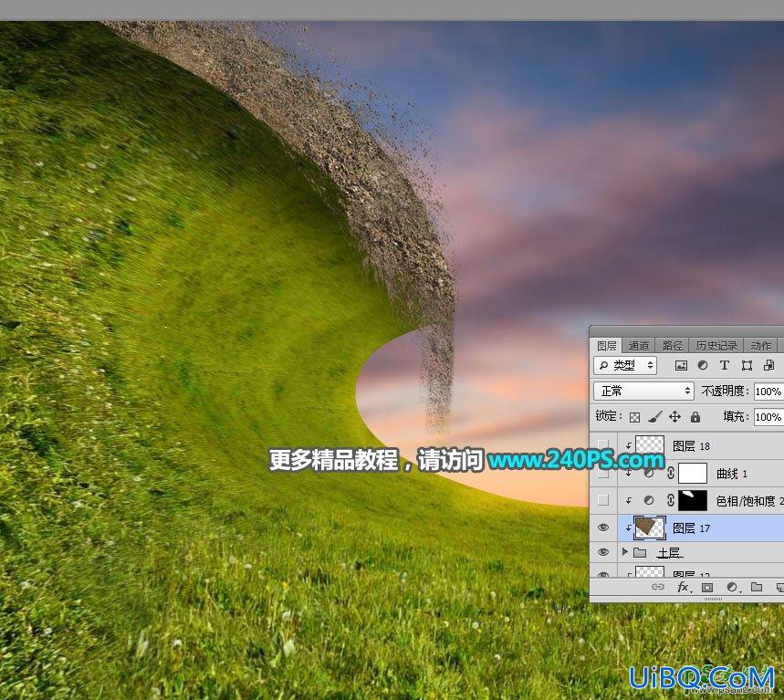Toggle visibility of 土层 group

(x=603, y=552)
